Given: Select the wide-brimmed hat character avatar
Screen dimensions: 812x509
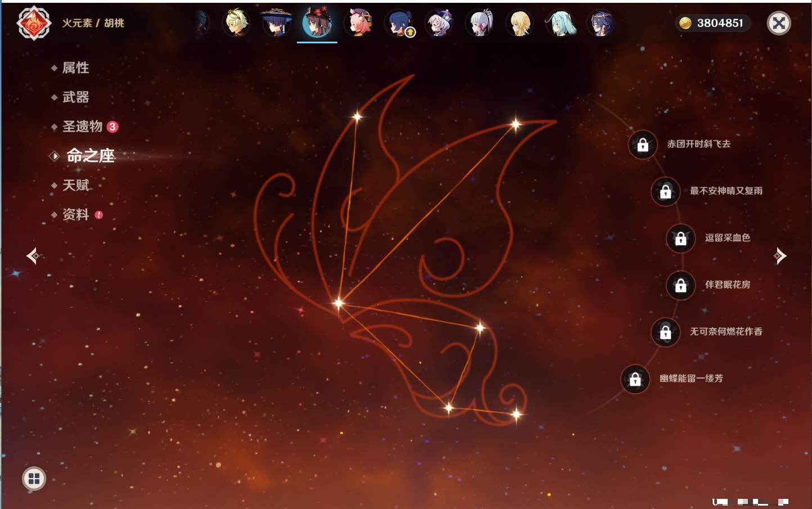Looking at the screenshot, I should point(277,23).
